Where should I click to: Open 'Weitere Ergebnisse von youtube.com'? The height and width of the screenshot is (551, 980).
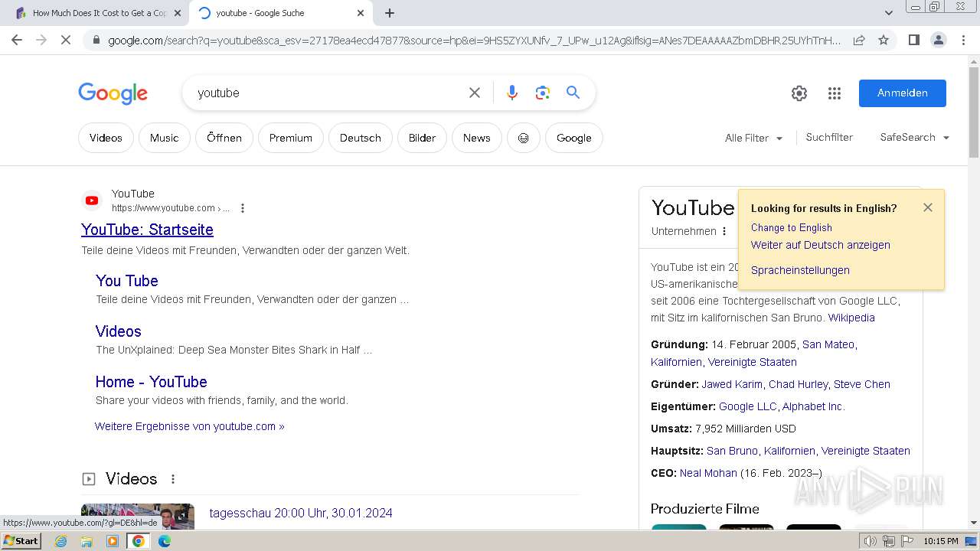pyautogui.click(x=190, y=426)
